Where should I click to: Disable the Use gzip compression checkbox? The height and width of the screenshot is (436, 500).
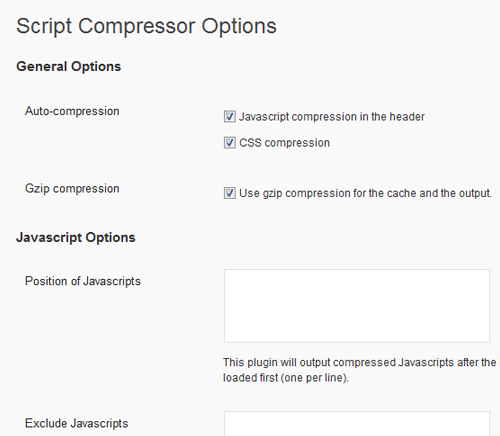point(230,193)
